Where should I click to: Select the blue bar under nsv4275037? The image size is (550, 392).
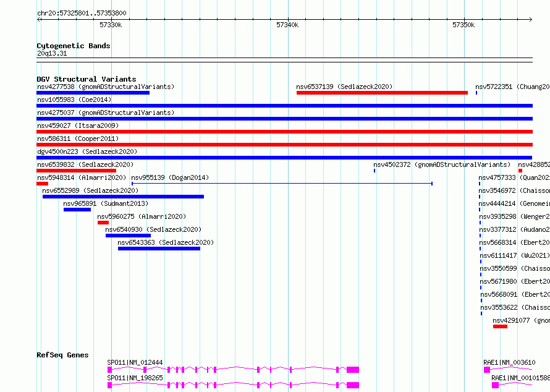[x=284, y=119]
